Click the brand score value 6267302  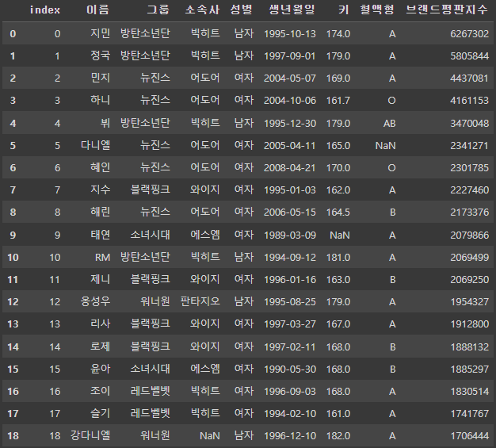click(x=469, y=33)
